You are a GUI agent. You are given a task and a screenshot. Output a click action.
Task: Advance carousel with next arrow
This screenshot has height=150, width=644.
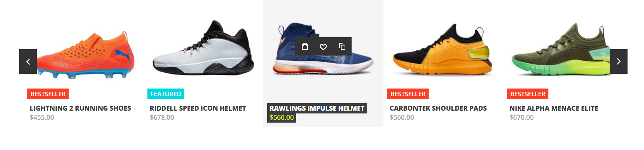coord(619,61)
